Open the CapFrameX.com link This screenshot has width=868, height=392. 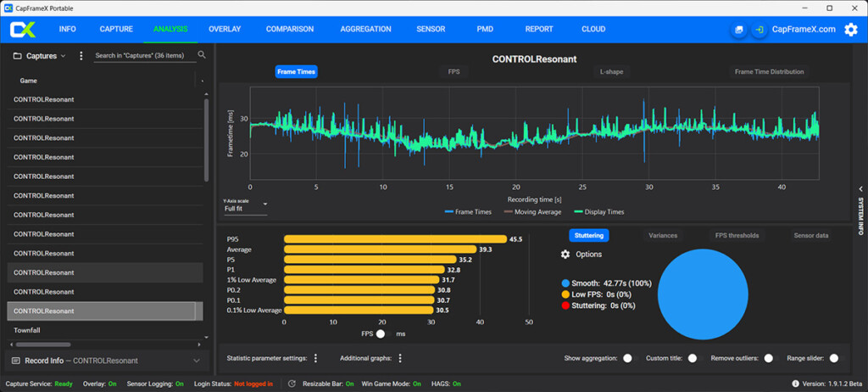coord(804,30)
